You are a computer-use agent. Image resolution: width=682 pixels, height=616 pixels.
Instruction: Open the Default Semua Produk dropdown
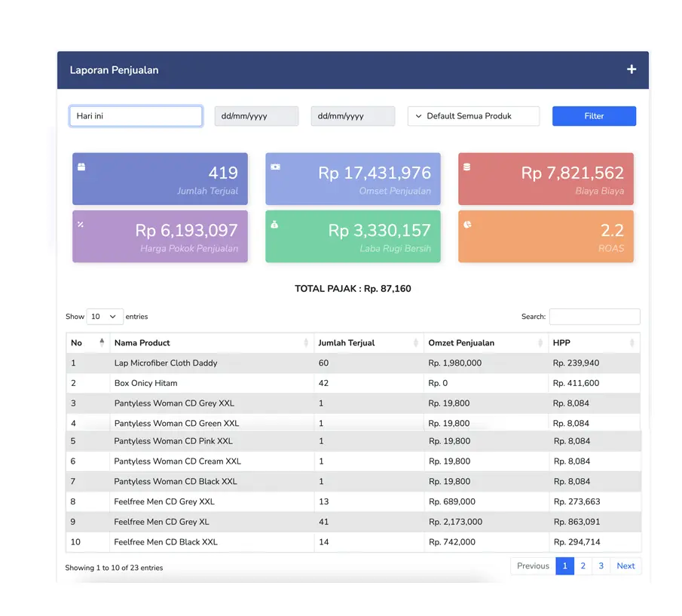[473, 116]
